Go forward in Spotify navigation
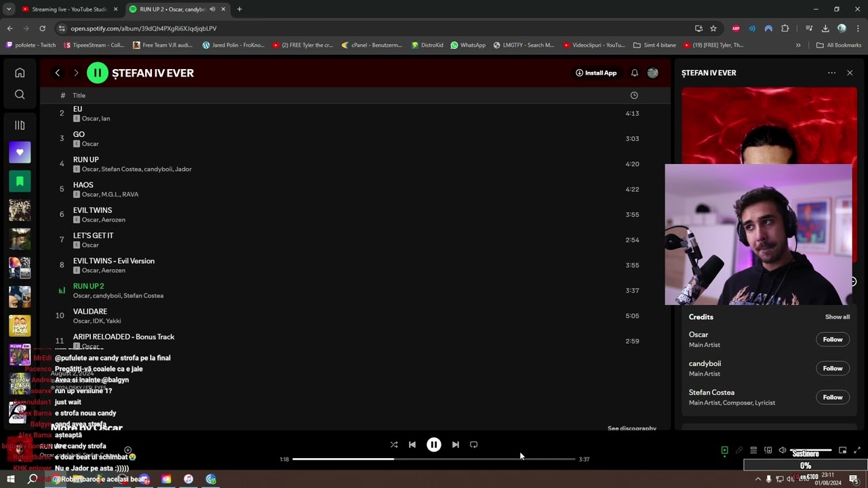The height and width of the screenshot is (488, 868). pyautogui.click(x=76, y=73)
